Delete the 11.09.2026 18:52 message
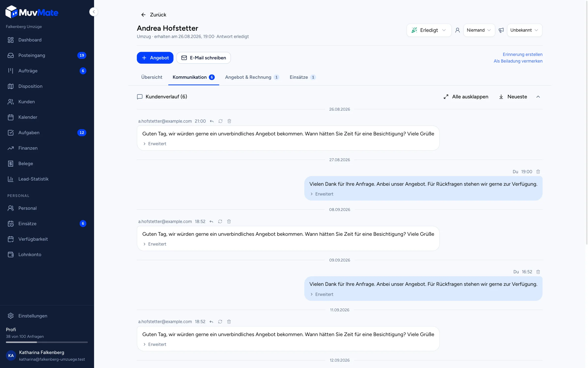Image resolution: width=588 pixels, height=368 pixels. click(x=229, y=322)
